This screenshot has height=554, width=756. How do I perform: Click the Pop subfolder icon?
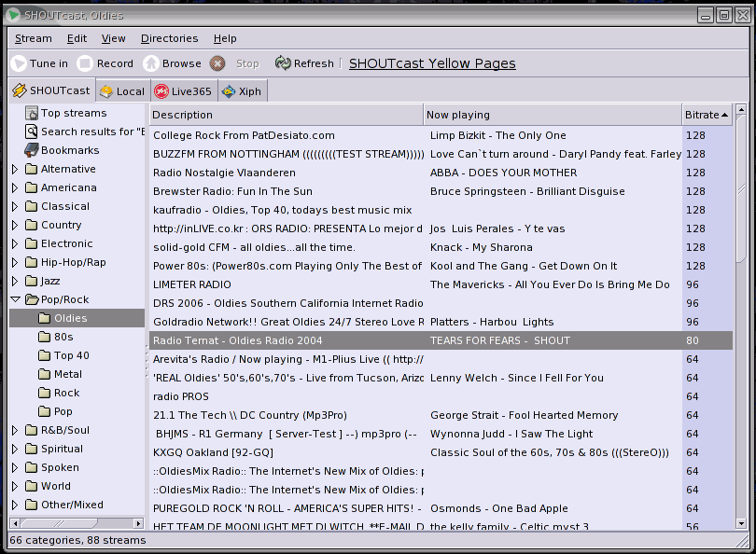(x=45, y=411)
